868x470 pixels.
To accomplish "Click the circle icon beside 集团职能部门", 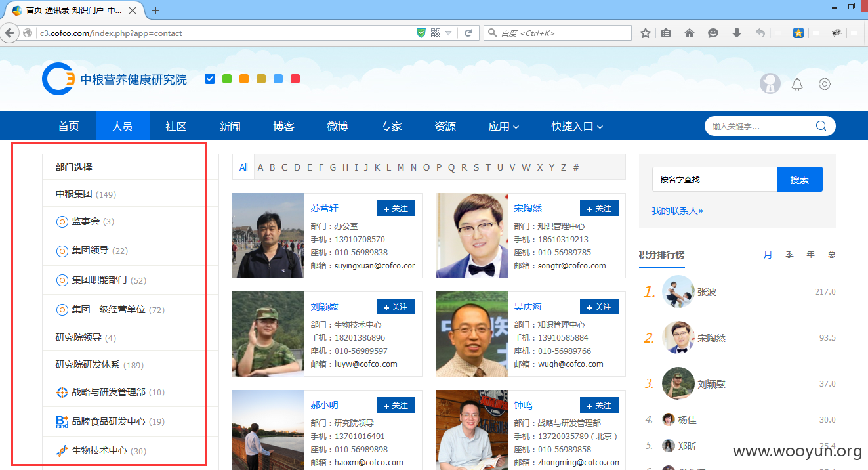I will (x=62, y=280).
